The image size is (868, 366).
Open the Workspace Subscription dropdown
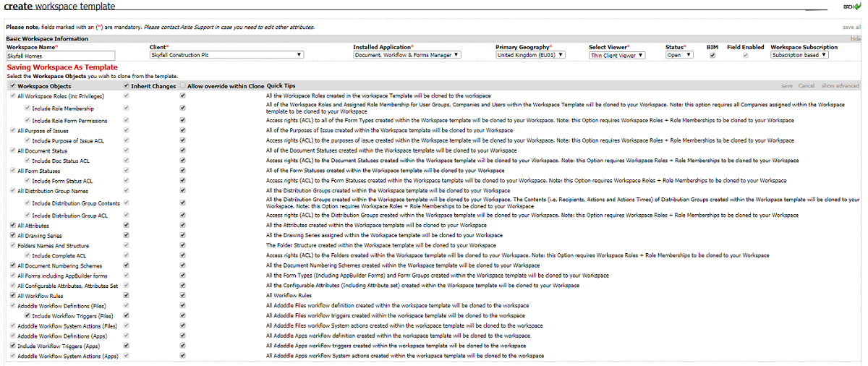pyautogui.click(x=799, y=55)
